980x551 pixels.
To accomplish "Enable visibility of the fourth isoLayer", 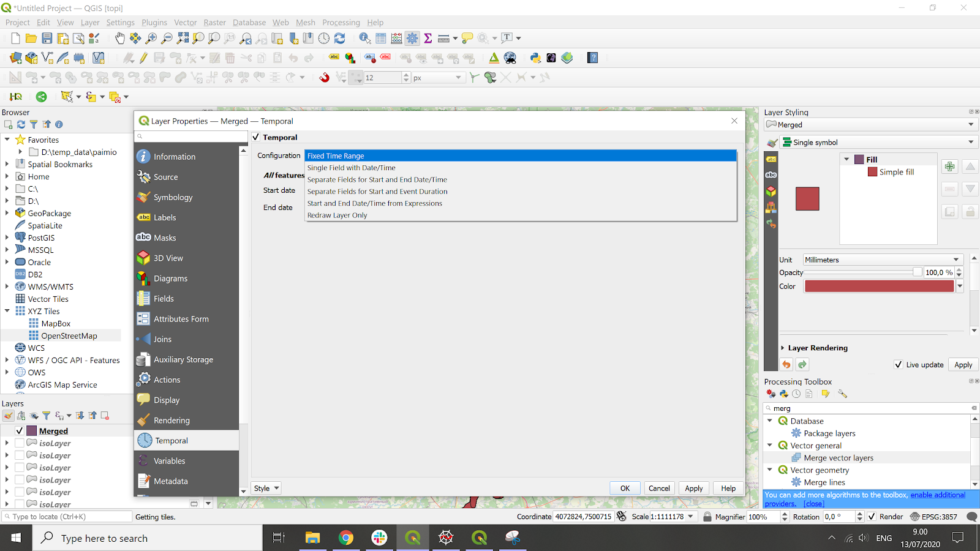I will pos(20,480).
